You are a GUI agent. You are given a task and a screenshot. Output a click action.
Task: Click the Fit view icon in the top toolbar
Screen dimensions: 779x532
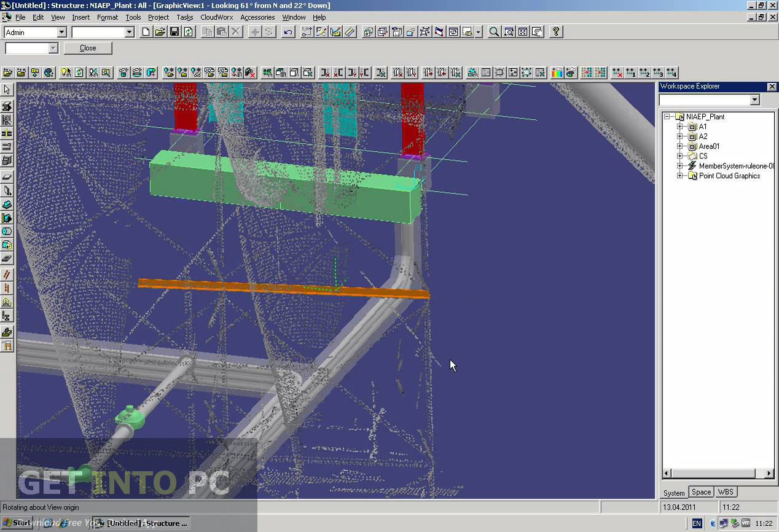pyautogui.click(x=523, y=32)
